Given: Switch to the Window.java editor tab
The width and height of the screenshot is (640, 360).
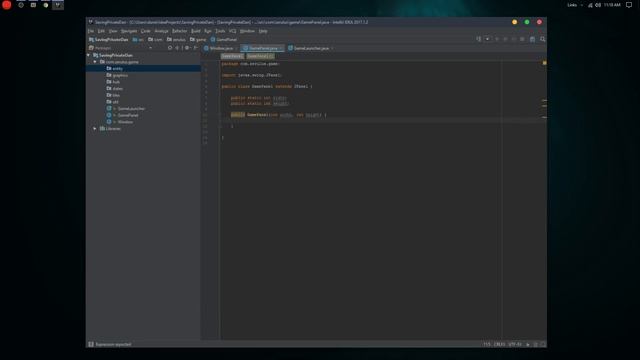Looking at the screenshot, I should (x=220, y=48).
